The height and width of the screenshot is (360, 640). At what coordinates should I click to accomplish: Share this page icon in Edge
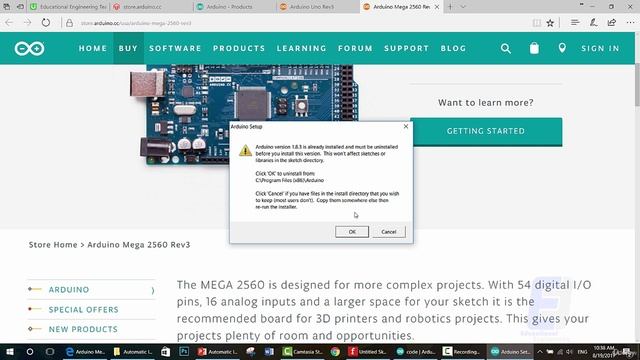tap(611, 22)
